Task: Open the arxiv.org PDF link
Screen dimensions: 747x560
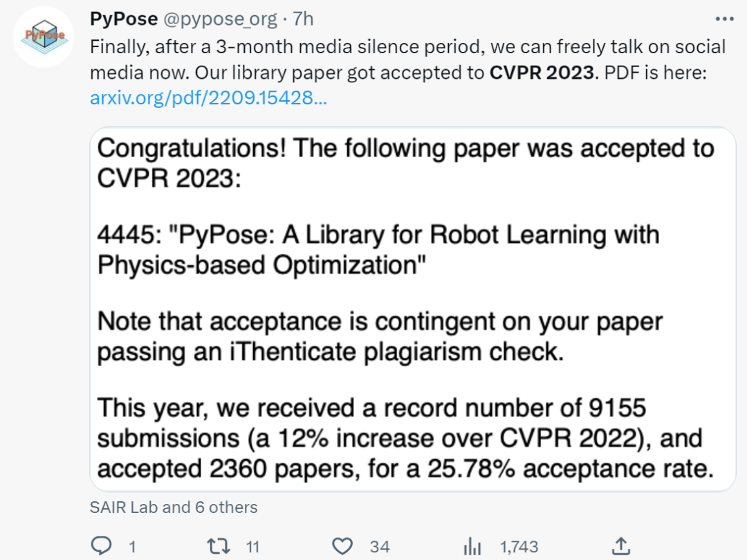Action: [208, 97]
